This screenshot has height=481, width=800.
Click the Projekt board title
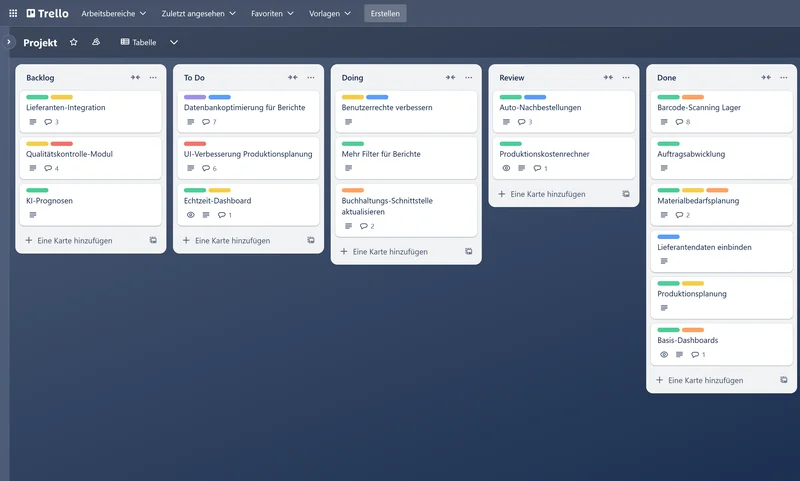point(40,43)
